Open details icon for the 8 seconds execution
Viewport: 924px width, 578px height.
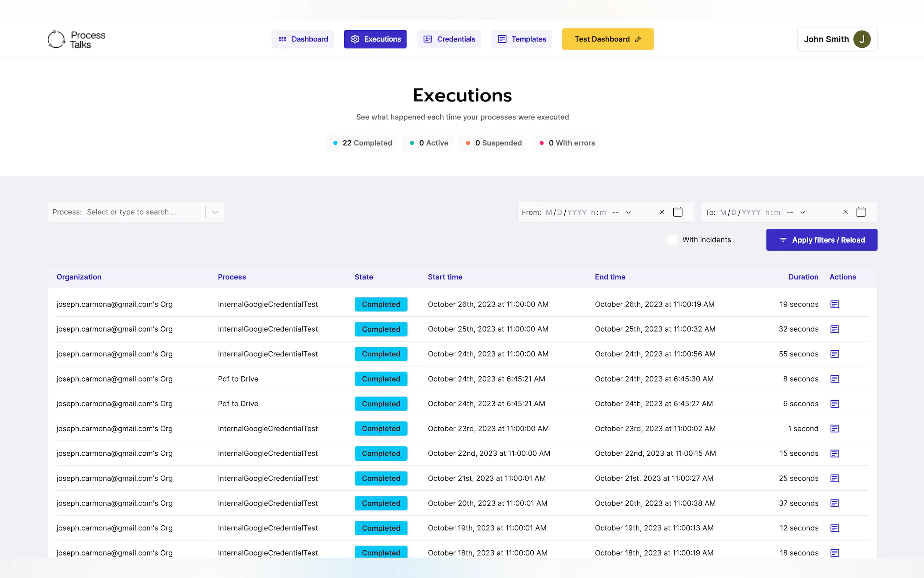(x=834, y=379)
